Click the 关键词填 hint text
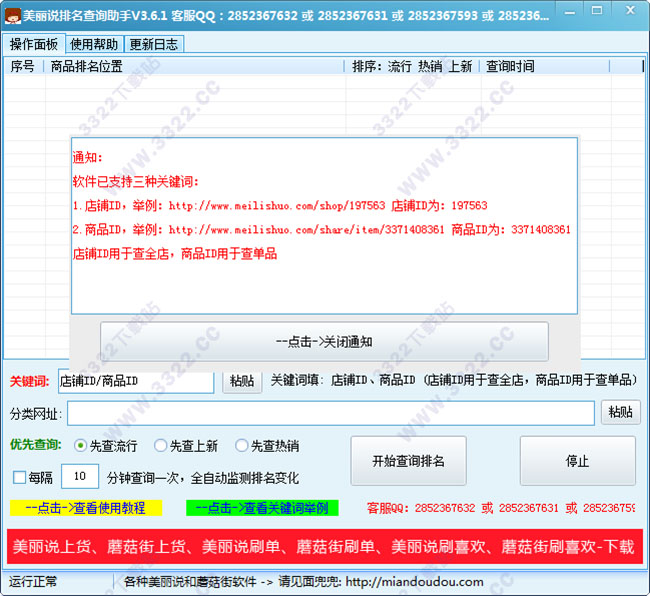 point(454,380)
